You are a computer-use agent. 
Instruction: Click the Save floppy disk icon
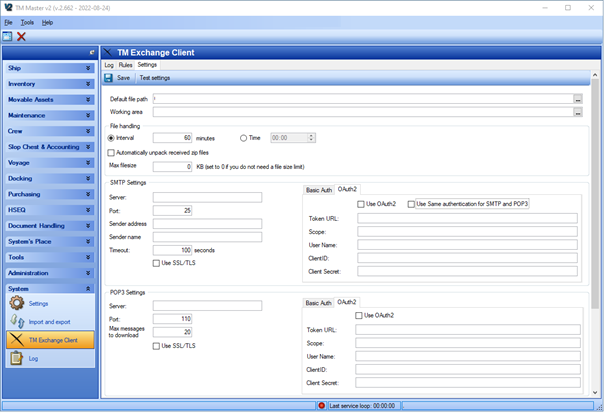click(x=108, y=78)
